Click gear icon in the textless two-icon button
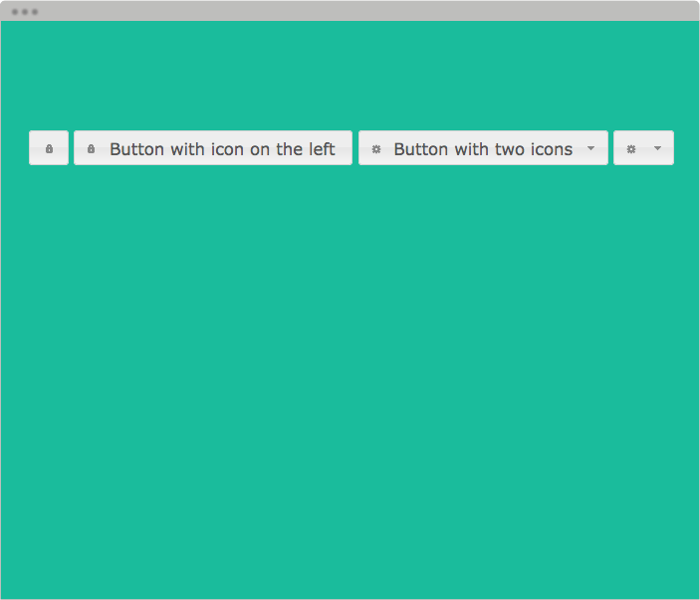Screen dimensions: 700x600 point(631,149)
